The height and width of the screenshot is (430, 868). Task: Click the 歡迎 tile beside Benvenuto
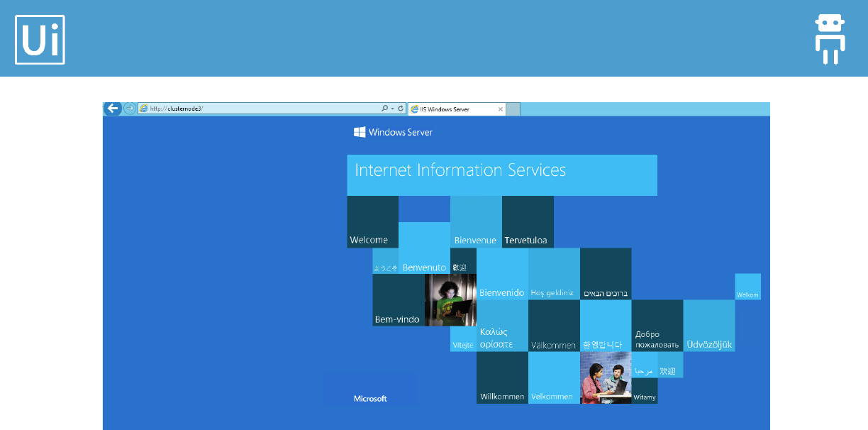tap(463, 261)
